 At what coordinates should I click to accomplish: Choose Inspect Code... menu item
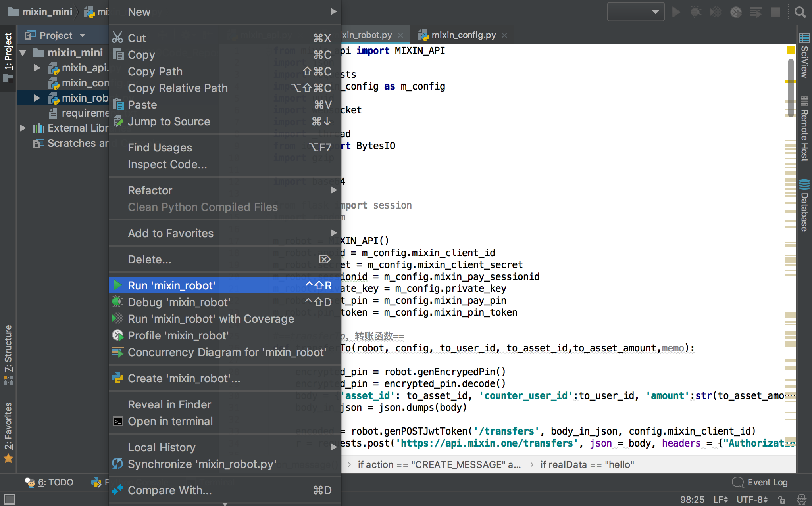(225, 164)
